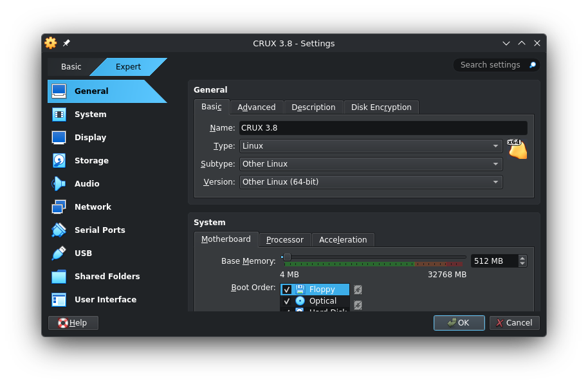Click the OK button
The image size is (588, 386).
[459, 323]
